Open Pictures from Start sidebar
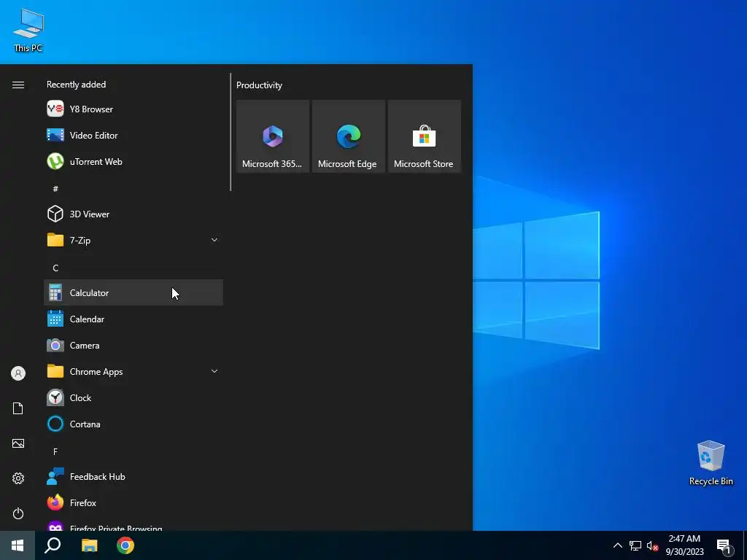This screenshot has height=560, width=747. pyautogui.click(x=18, y=443)
